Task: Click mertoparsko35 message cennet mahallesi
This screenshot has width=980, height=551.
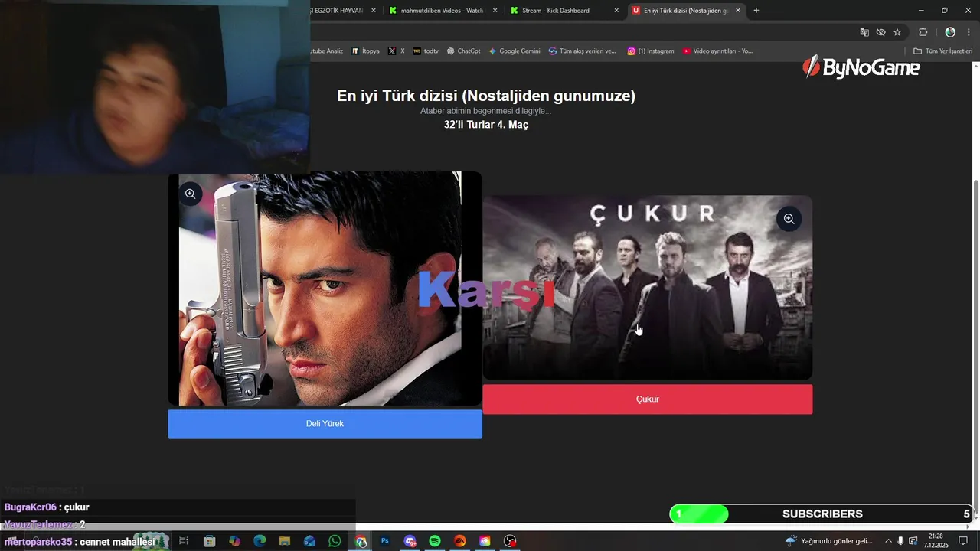Action: click(80, 542)
